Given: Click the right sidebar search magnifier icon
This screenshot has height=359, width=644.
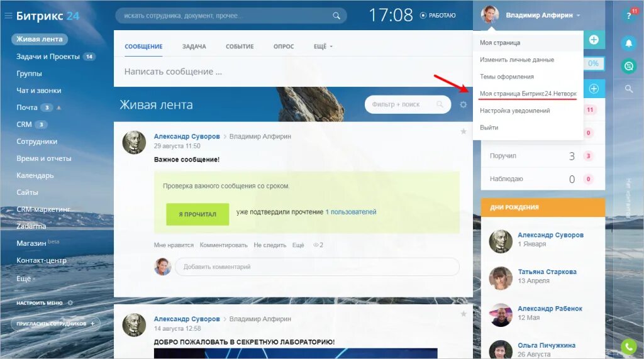Looking at the screenshot, I should click(x=628, y=89).
